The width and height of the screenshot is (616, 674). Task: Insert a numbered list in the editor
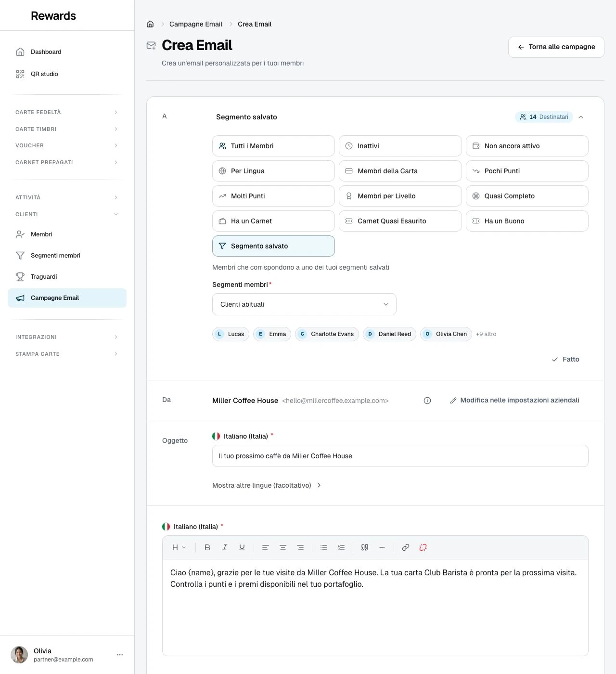click(x=341, y=547)
